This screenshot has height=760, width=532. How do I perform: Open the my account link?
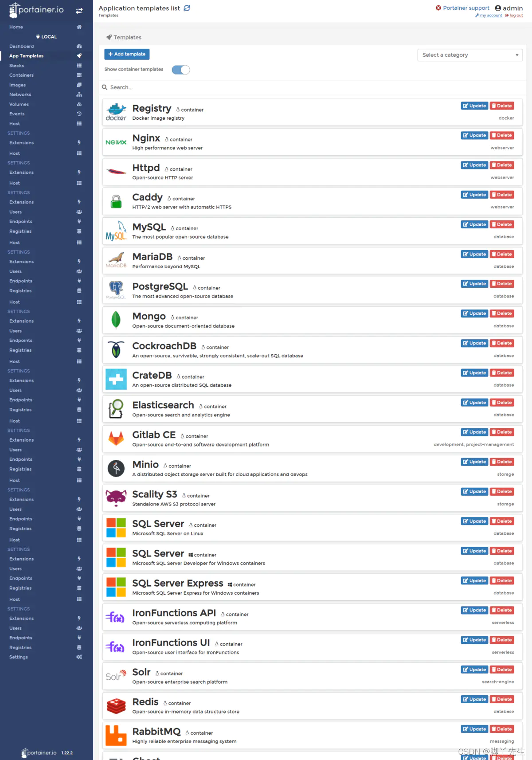point(489,16)
